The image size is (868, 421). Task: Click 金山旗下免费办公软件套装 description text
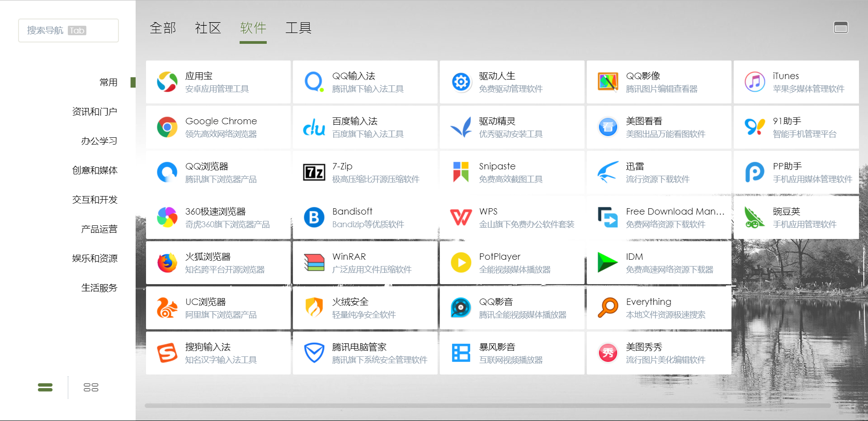click(527, 225)
